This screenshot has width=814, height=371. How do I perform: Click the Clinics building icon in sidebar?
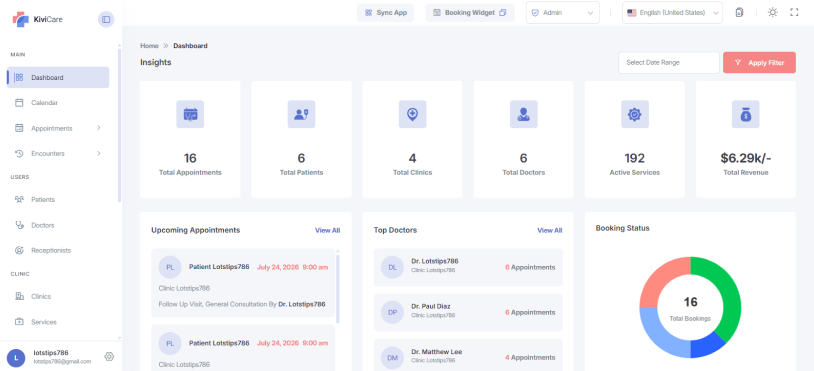19,296
